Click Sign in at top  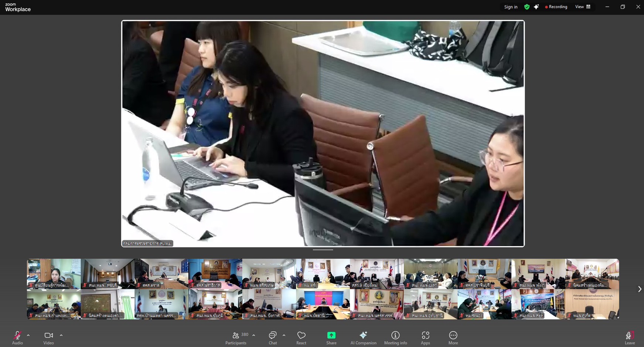point(511,7)
